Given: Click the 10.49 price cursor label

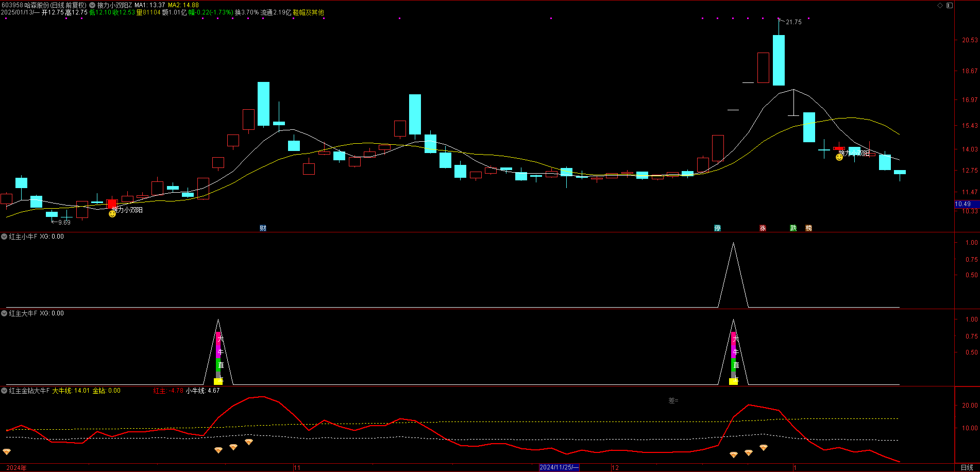Looking at the screenshot, I should 967,204.
